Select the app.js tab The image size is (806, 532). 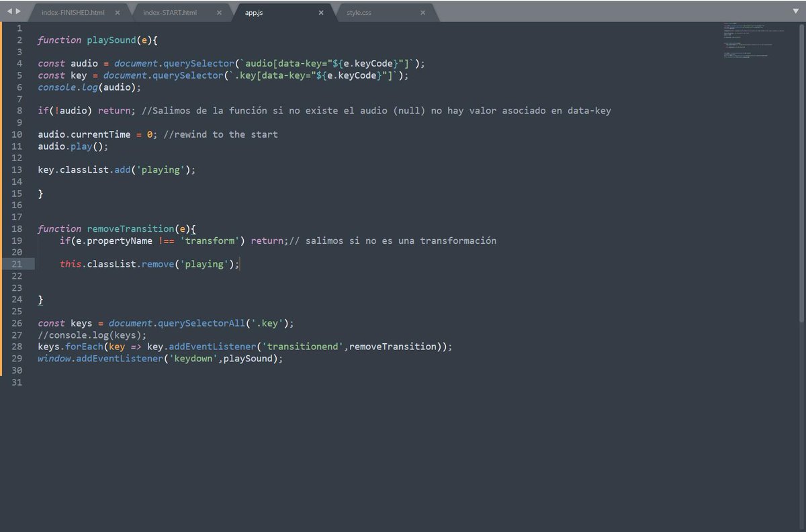tap(254, 13)
